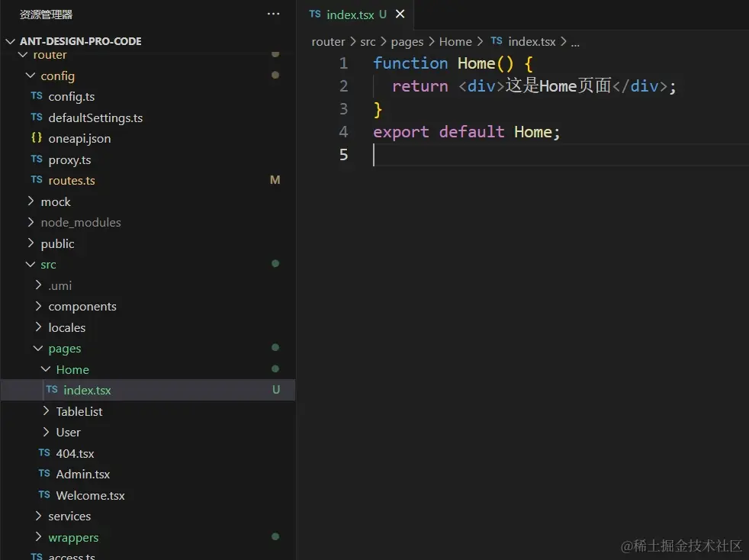
Task: Click the TS icon beside config.ts
Action: pyautogui.click(x=37, y=95)
